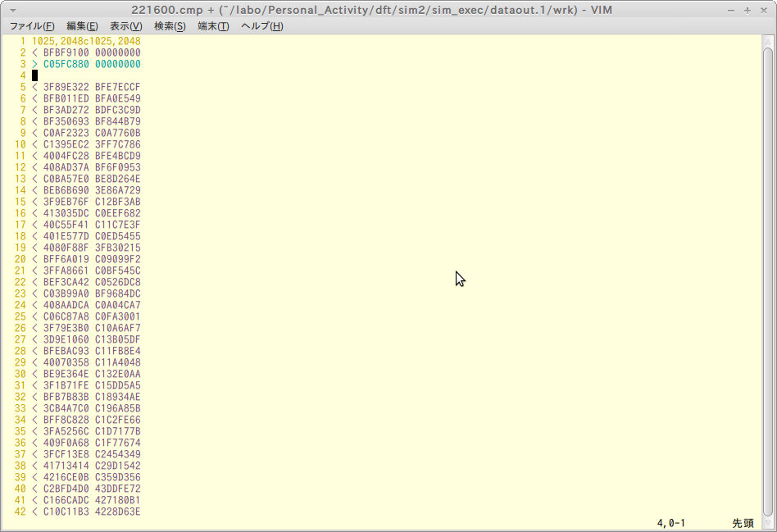Click value 40C55F41 on line 17
This screenshot has height=532, width=777.
pyautogui.click(x=66, y=225)
